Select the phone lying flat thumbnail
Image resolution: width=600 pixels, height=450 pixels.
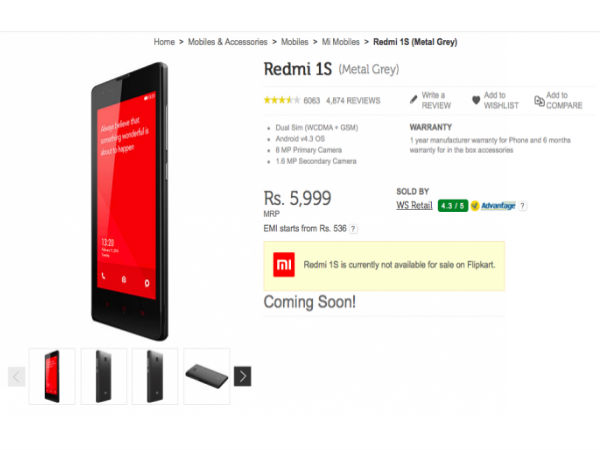click(x=207, y=376)
